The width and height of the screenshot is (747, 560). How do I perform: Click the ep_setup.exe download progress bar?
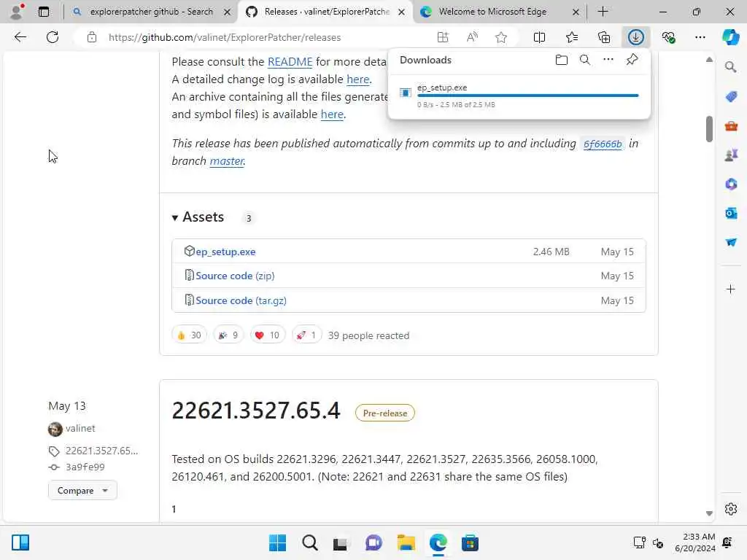click(x=527, y=96)
